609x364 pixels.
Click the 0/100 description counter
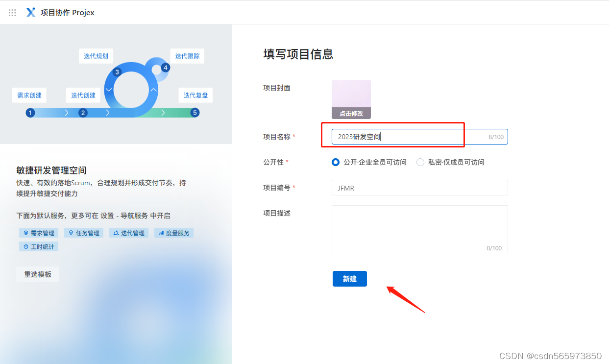(x=494, y=248)
